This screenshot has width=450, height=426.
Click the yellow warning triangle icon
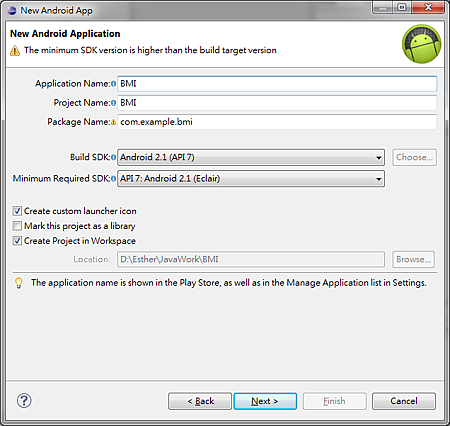pos(15,51)
